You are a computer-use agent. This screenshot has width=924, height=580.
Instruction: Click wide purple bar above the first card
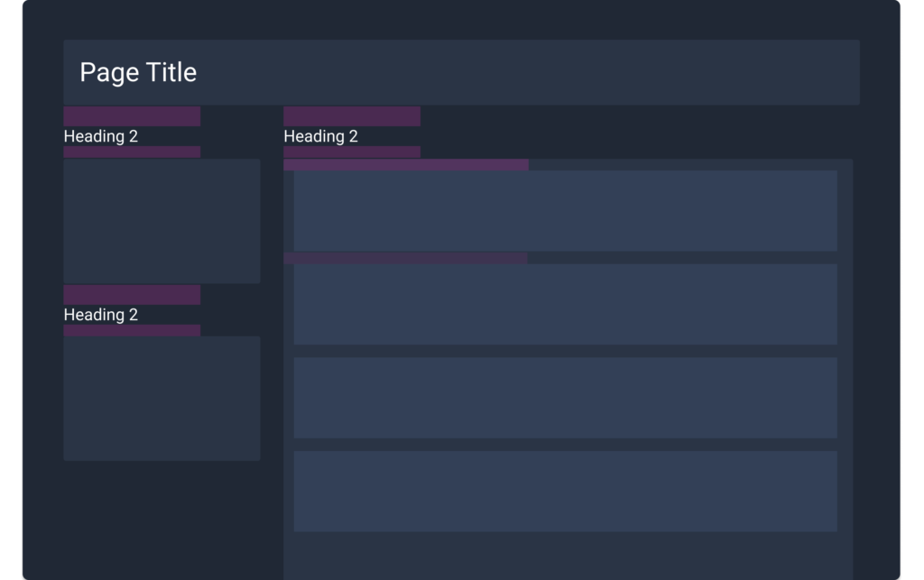pos(406,165)
